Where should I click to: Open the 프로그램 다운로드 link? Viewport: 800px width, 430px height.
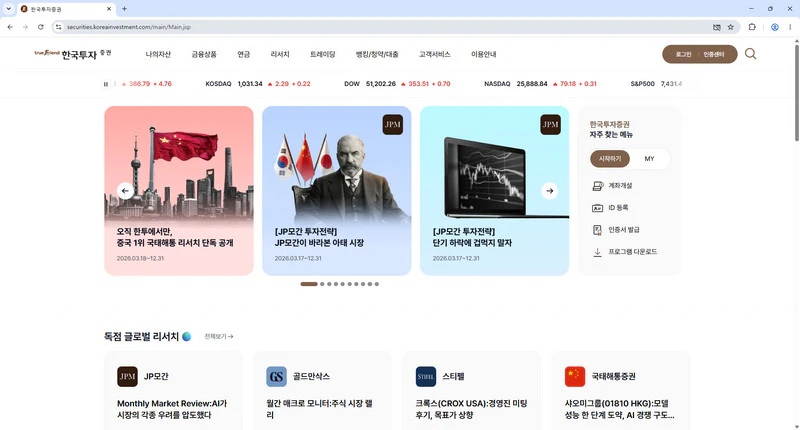(x=633, y=252)
